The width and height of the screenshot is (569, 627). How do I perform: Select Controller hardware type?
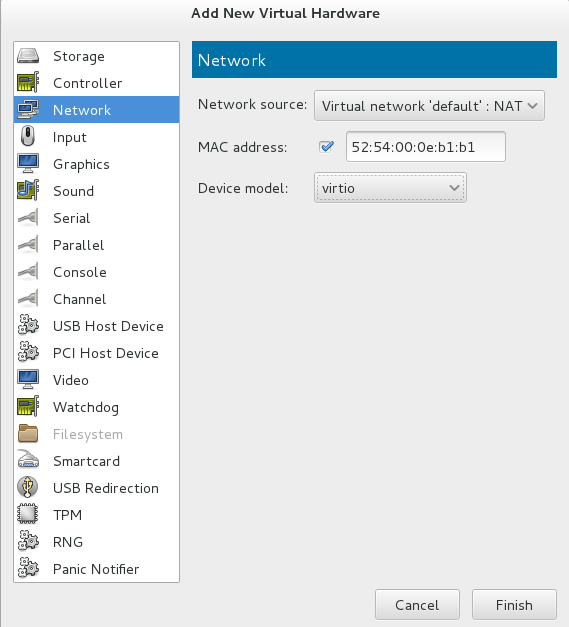(96, 83)
